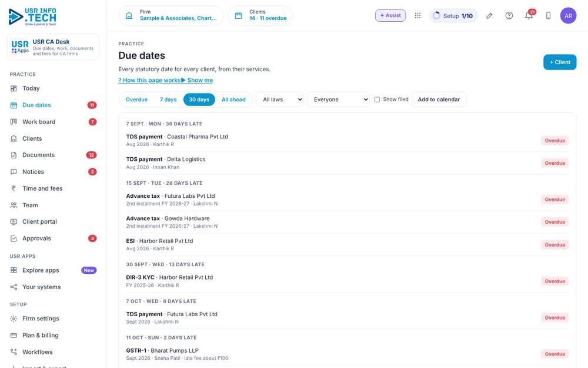Click the Notices icon in sidebar

(x=14, y=171)
